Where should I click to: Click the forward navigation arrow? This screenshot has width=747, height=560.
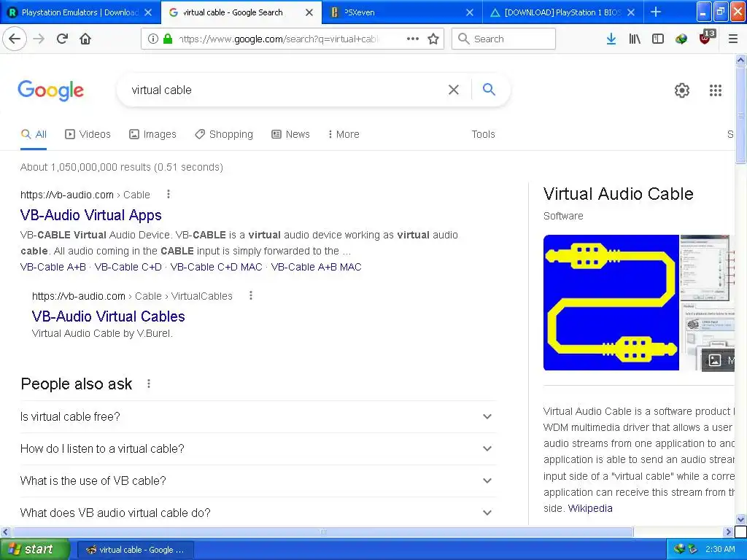coord(39,39)
